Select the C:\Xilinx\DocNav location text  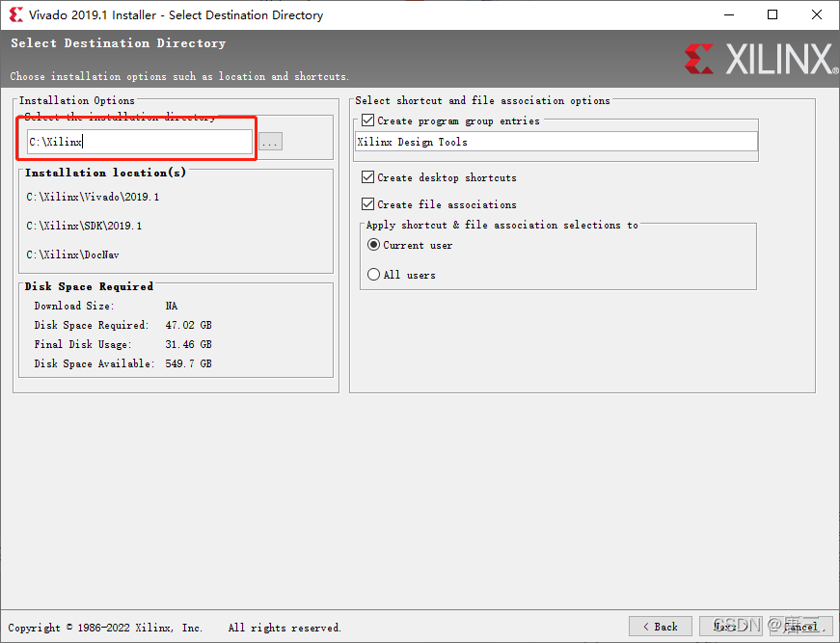coord(73,255)
